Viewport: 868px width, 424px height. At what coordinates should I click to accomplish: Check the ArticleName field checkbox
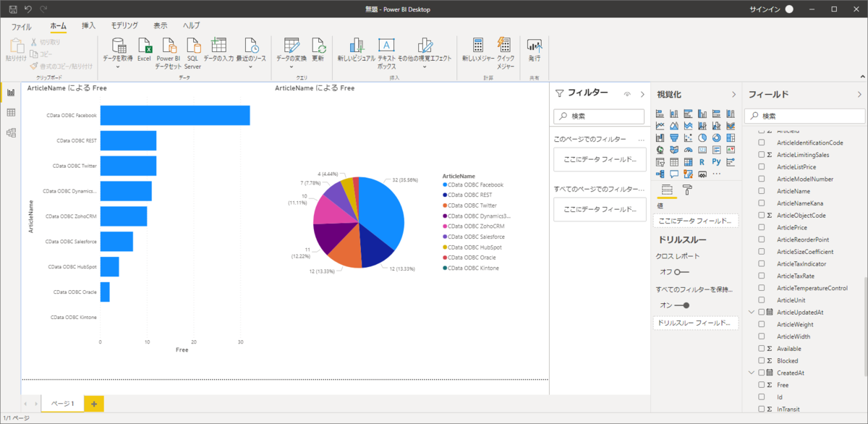tap(761, 191)
